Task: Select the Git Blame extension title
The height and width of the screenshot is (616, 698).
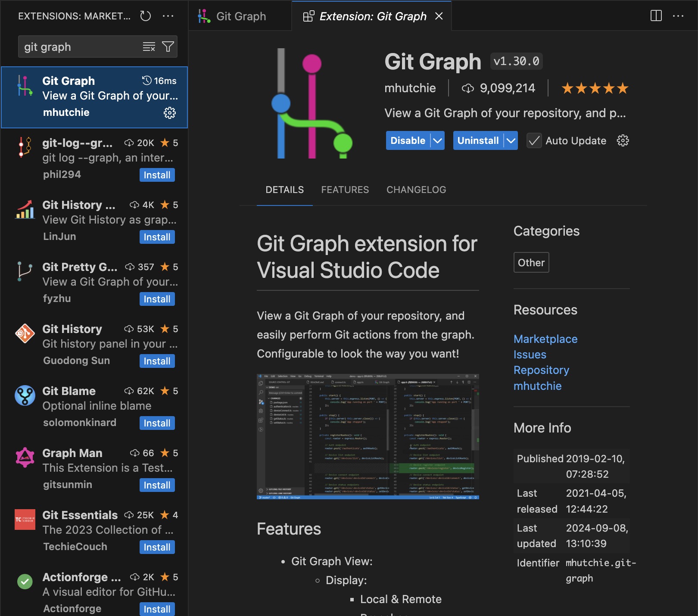Action: click(69, 391)
